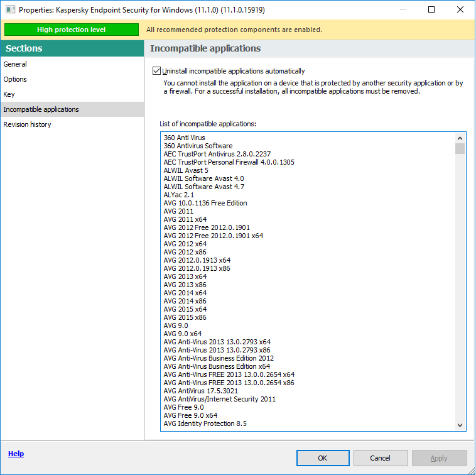Select AVG 2011 x64 entry
This screenshot has width=476, height=475.
click(185, 219)
